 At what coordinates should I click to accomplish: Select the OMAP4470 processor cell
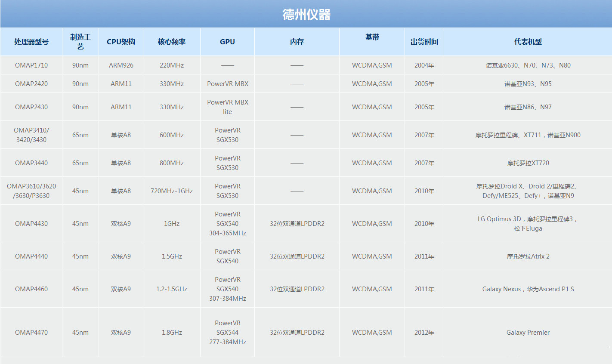[x=31, y=333]
